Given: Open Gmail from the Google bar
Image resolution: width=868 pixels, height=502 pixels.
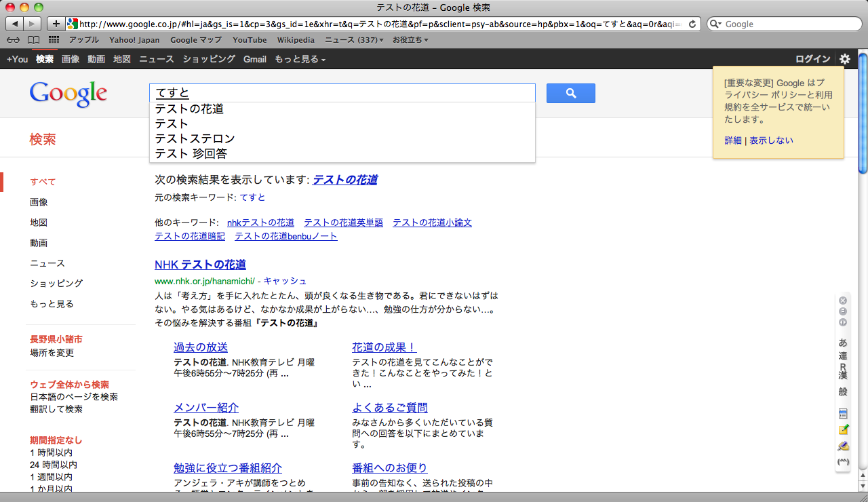Looking at the screenshot, I should (x=255, y=59).
